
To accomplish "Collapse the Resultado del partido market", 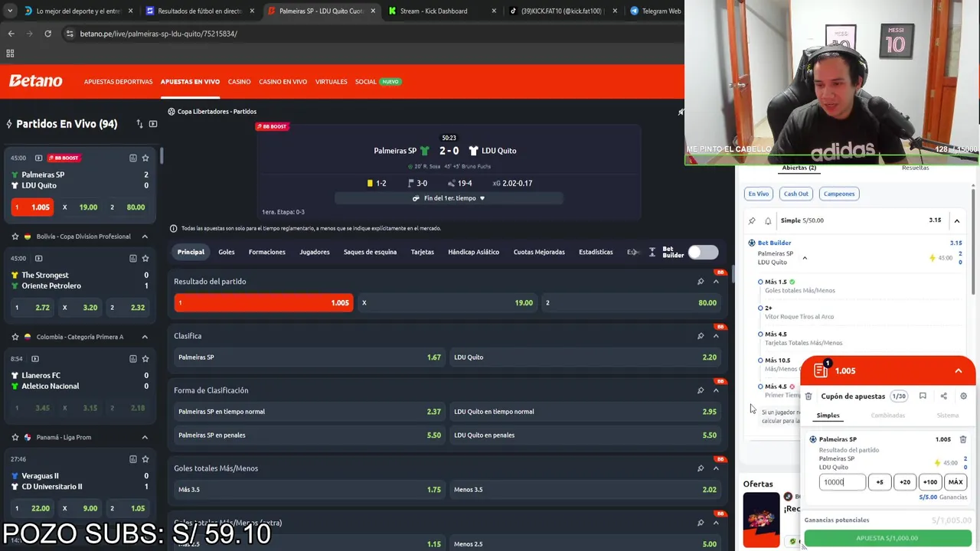I will point(716,282).
